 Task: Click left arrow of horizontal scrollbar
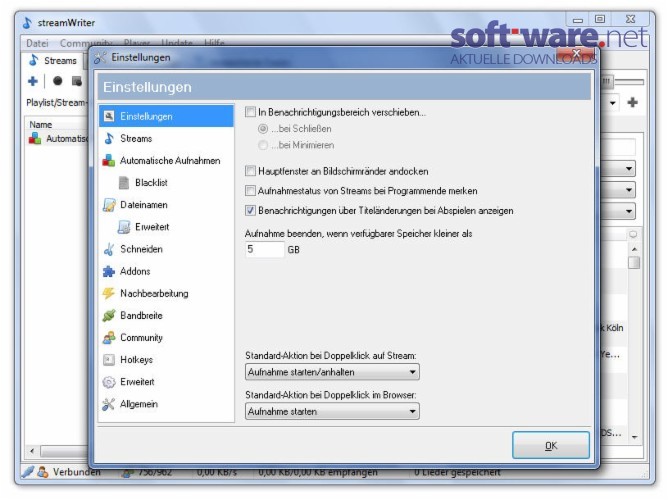coord(32,450)
